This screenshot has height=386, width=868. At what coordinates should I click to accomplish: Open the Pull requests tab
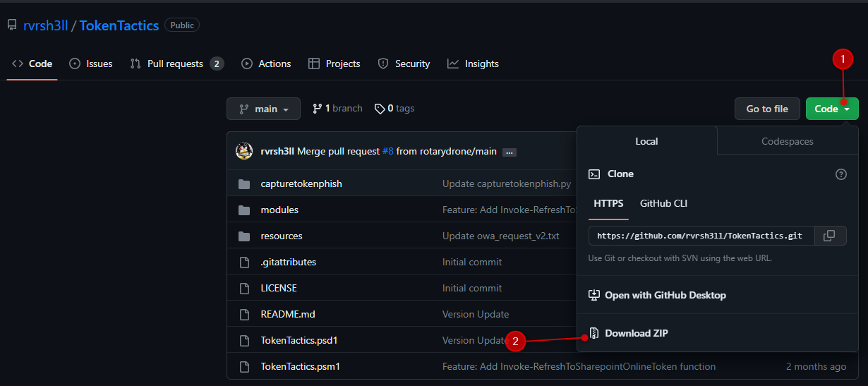click(x=177, y=64)
